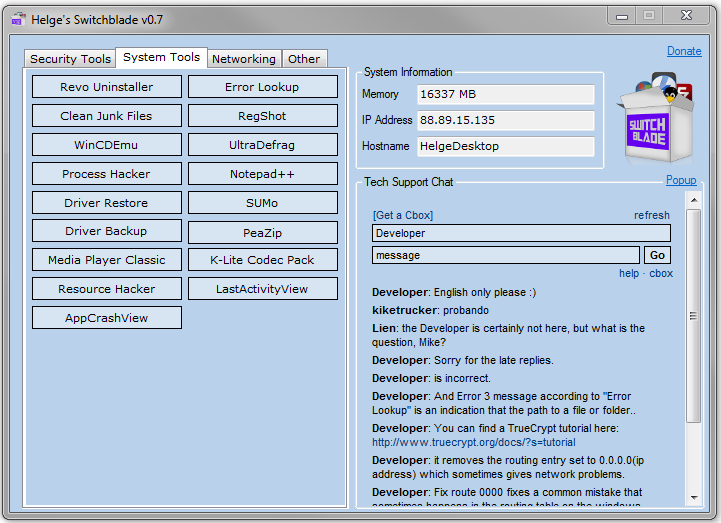Screen dimensions: 721x523
Task: Click the chat help link
Action: click(x=629, y=273)
